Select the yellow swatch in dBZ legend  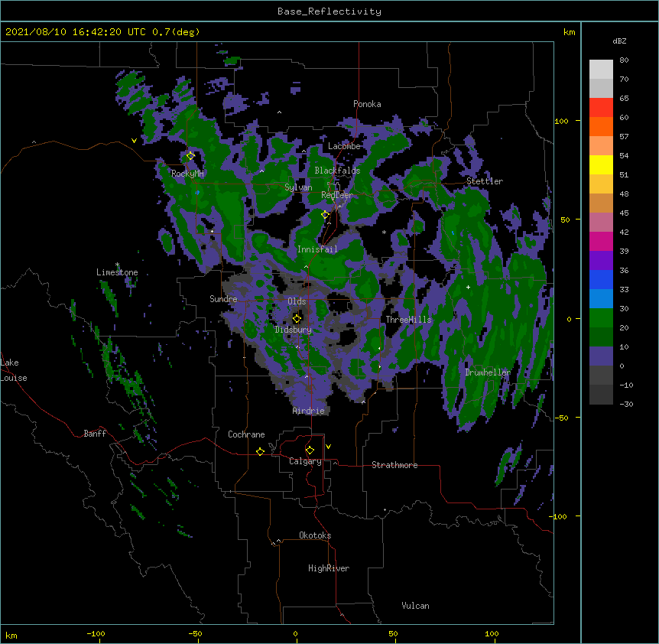pos(601,165)
